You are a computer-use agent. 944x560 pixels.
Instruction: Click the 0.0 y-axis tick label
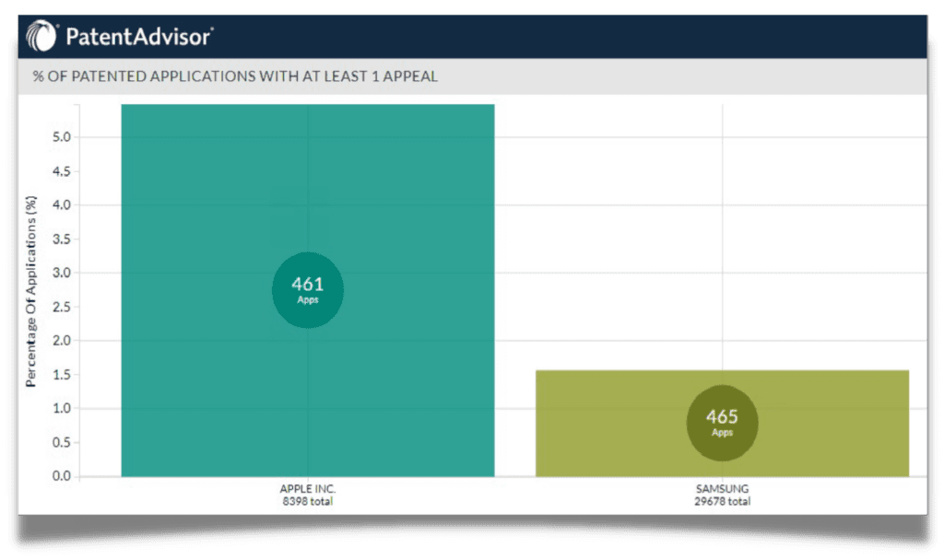pyautogui.click(x=62, y=476)
